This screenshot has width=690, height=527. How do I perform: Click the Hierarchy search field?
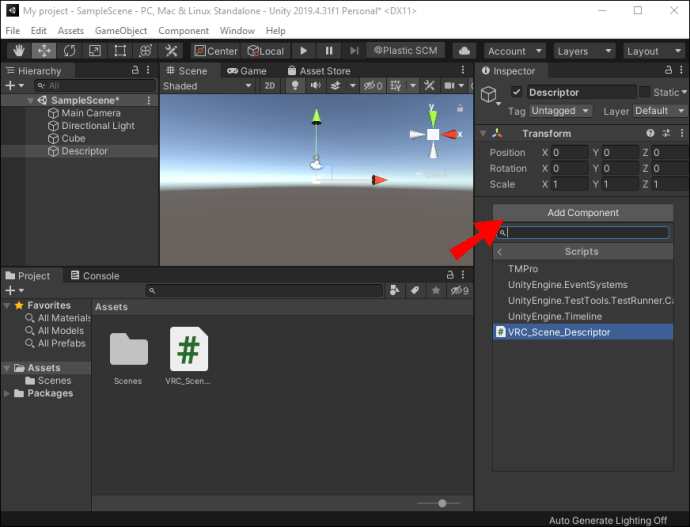pyautogui.click(x=95, y=85)
